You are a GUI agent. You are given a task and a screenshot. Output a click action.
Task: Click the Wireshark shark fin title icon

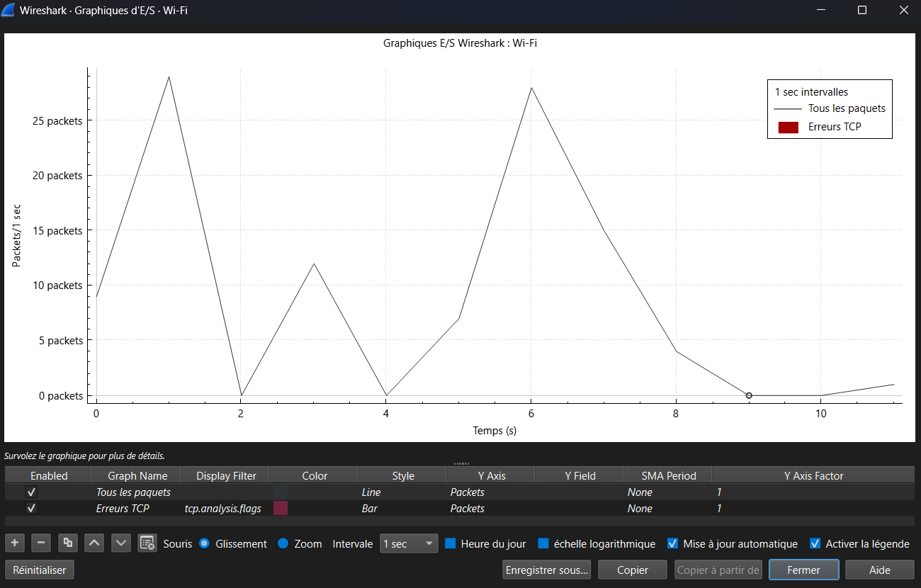(x=9, y=11)
